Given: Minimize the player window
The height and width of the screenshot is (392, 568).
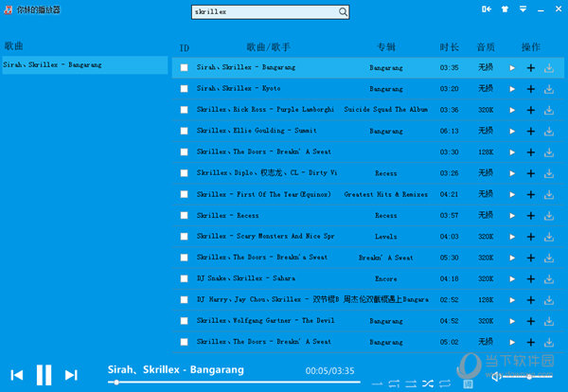Looking at the screenshot, I should click(541, 9).
